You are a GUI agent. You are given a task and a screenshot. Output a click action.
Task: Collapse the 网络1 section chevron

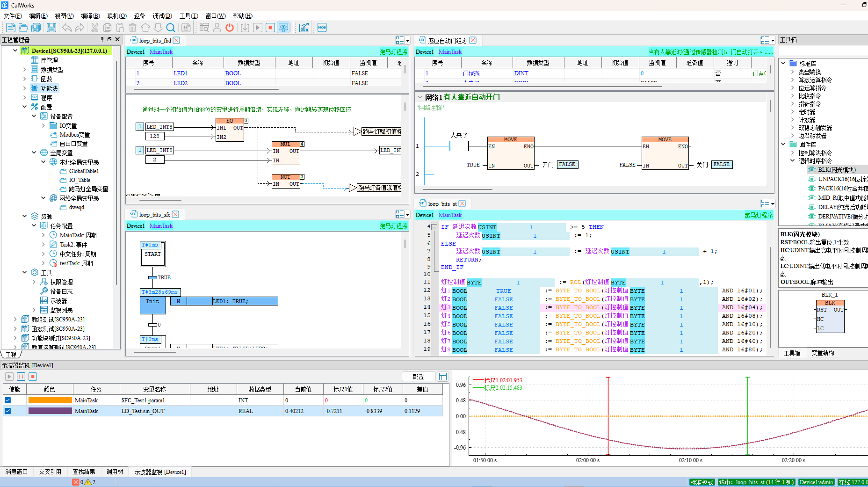420,97
